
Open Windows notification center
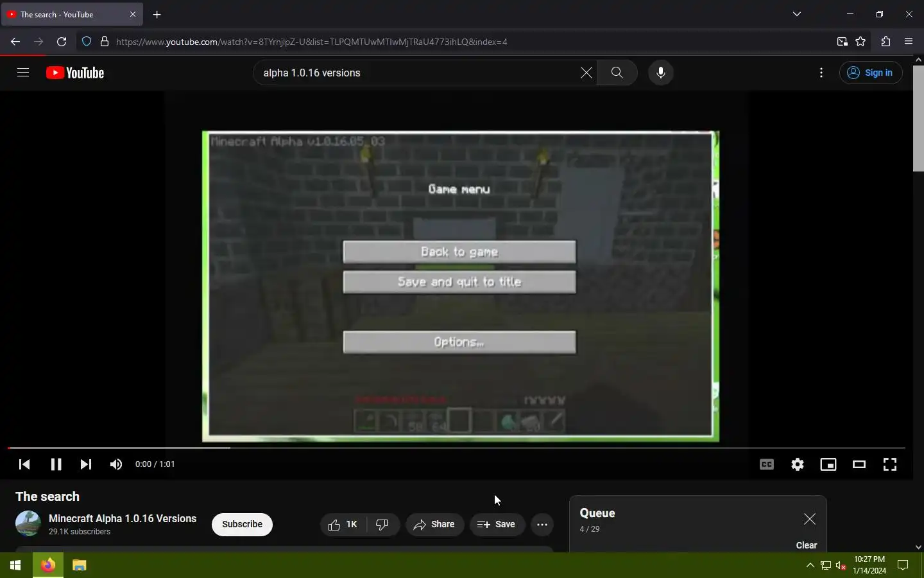tap(903, 565)
